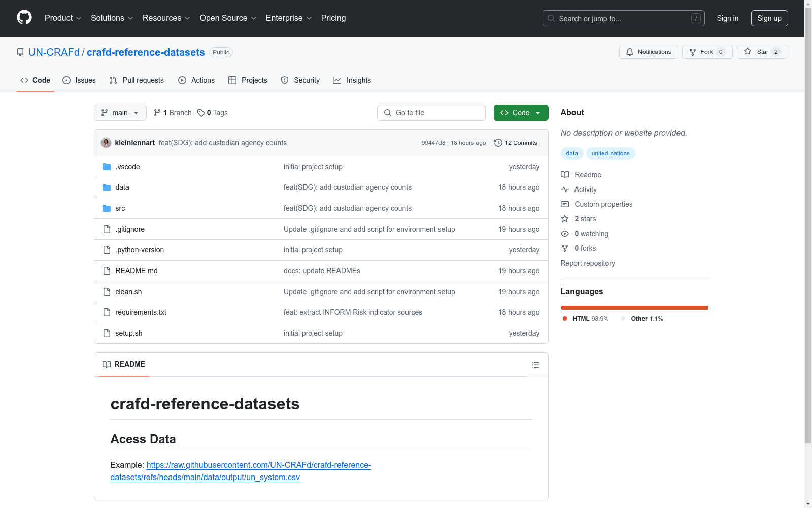Open the clean.sh file
This screenshot has height=508, width=812.
[128, 292]
